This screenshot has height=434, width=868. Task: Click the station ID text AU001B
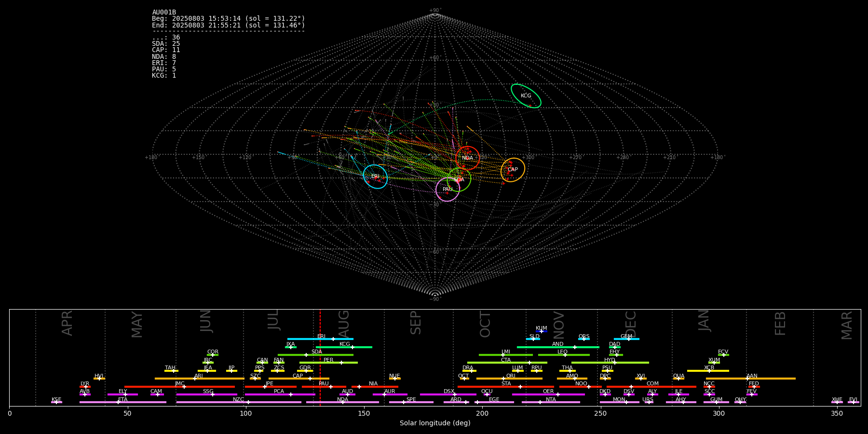tap(164, 13)
